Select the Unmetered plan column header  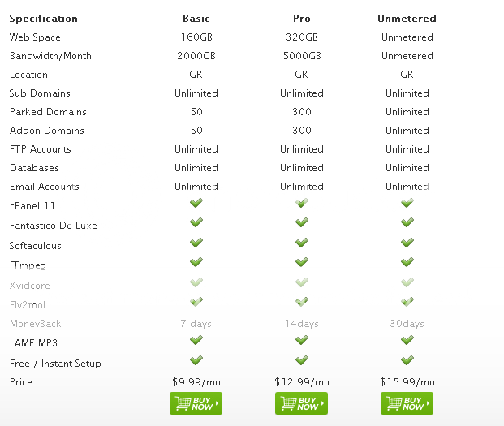pyautogui.click(x=407, y=18)
